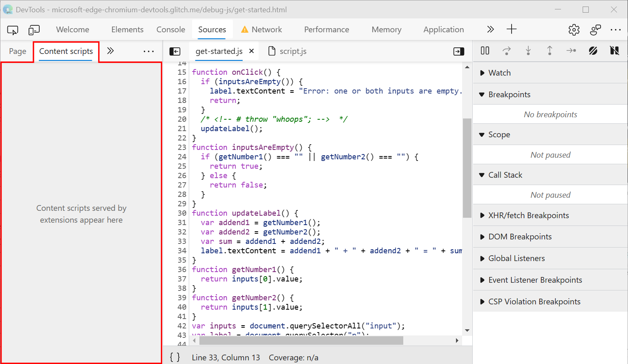Open navigator pane more options menu

point(149,51)
